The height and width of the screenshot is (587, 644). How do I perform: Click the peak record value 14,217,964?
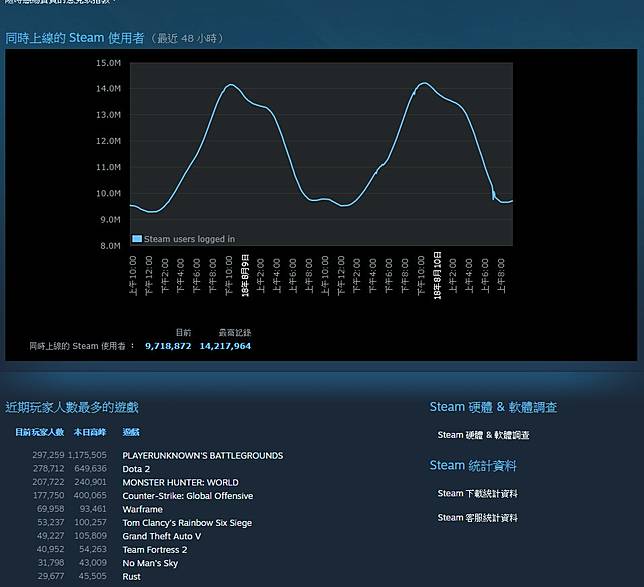coord(225,346)
